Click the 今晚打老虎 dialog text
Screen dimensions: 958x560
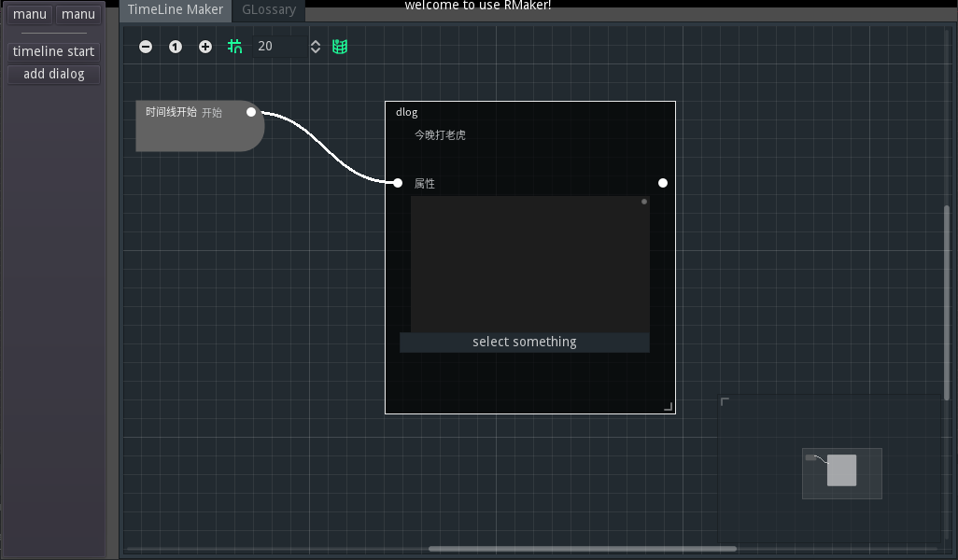pyautogui.click(x=440, y=135)
